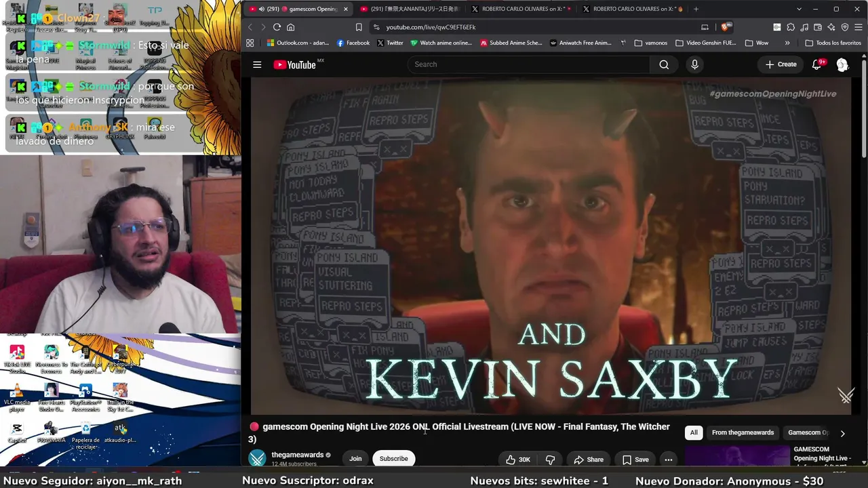Switch to the third tab, ROBERTO CARLO OLIVARES on X
The width and height of the screenshot is (868, 488).
tap(521, 9)
